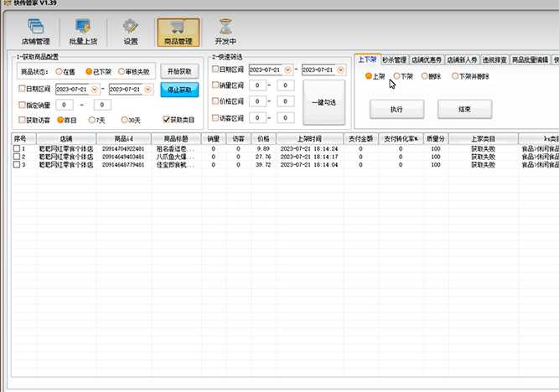
Task: Click the 访客区间 minimum value field
Action: pos(257,117)
